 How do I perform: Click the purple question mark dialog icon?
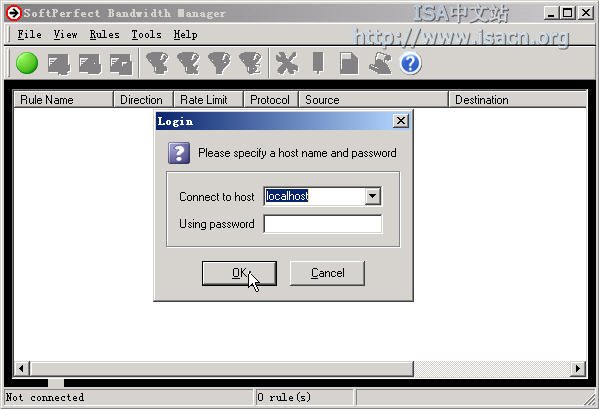[x=179, y=153]
